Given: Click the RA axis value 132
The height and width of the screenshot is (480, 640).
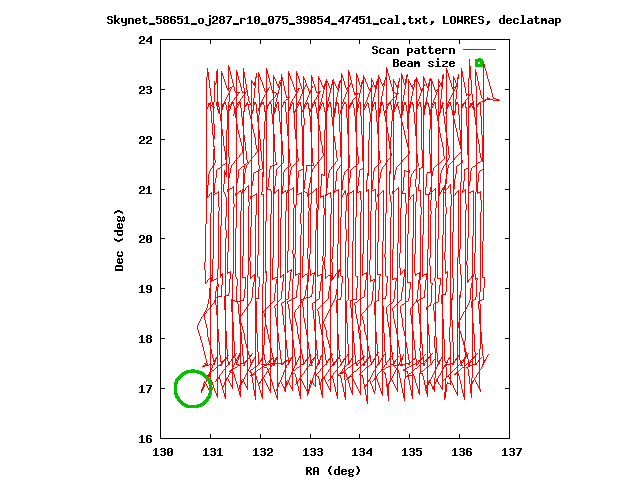Looking at the screenshot, I should coord(262,452).
